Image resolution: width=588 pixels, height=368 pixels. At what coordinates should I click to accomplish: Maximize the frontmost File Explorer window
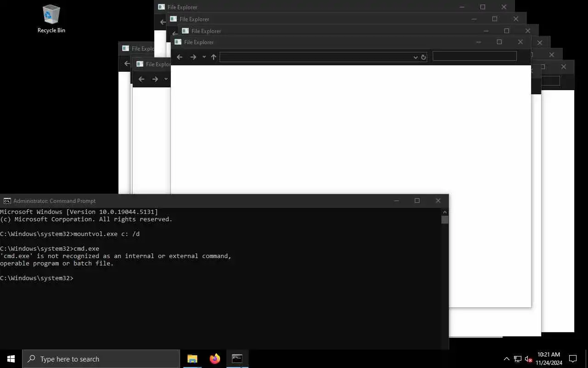(499, 42)
